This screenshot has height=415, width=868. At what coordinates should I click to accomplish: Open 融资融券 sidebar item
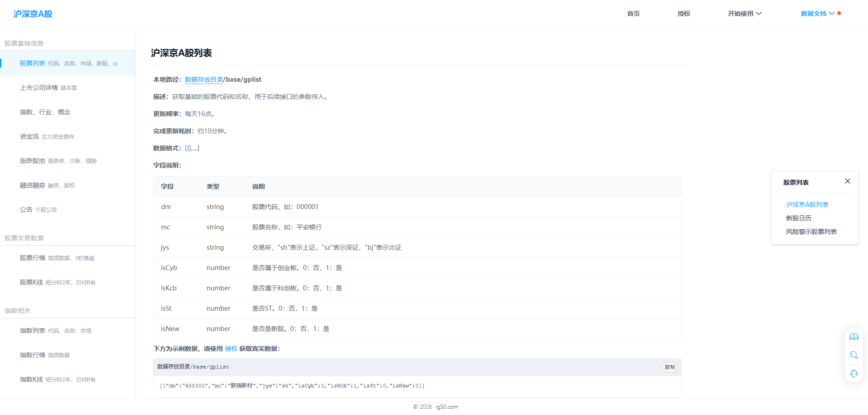pyautogui.click(x=68, y=185)
